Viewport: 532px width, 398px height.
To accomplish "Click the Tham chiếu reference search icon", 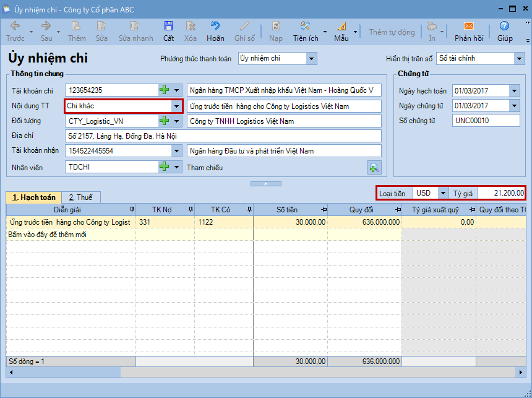I will click(374, 167).
